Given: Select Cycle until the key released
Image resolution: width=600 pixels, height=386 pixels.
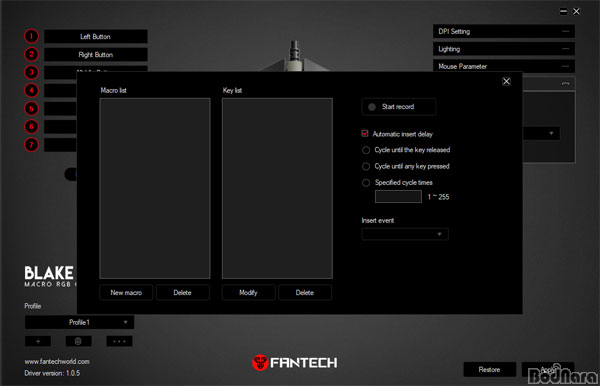Looking at the screenshot, I should (x=366, y=150).
